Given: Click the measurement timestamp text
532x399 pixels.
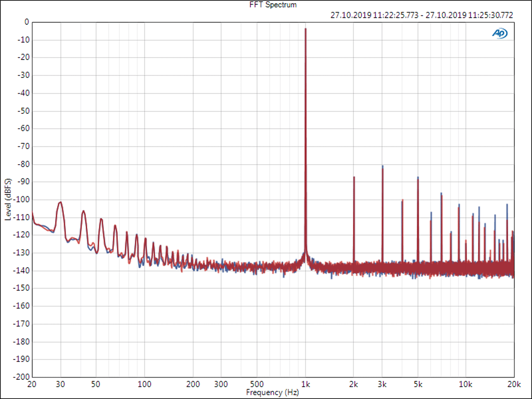Looking at the screenshot, I should tap(421, 15).
